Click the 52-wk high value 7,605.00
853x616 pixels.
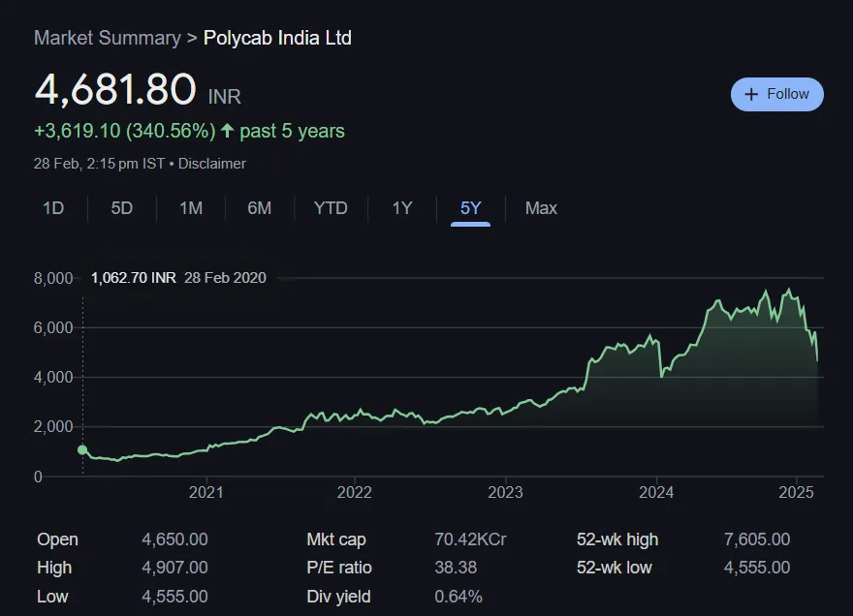pyautogui.click(x=757, y=539)
